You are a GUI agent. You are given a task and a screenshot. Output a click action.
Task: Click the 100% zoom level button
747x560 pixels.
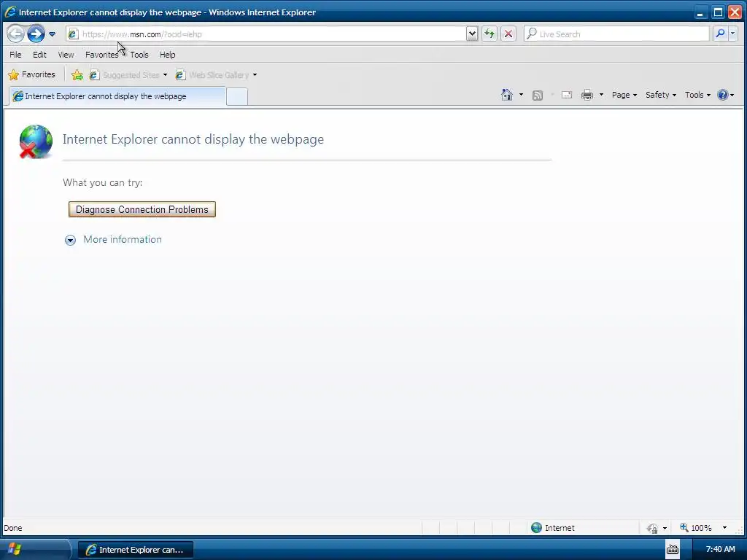coord(696,528)
